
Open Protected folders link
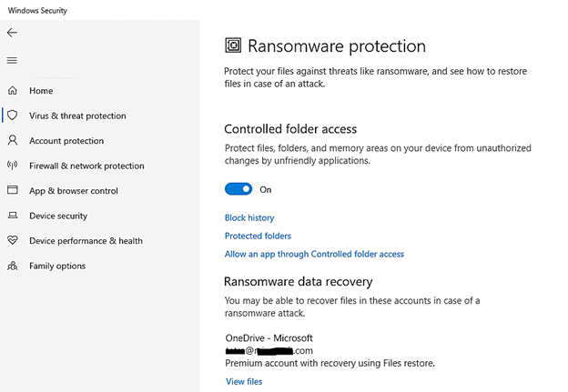click(258, 236)
